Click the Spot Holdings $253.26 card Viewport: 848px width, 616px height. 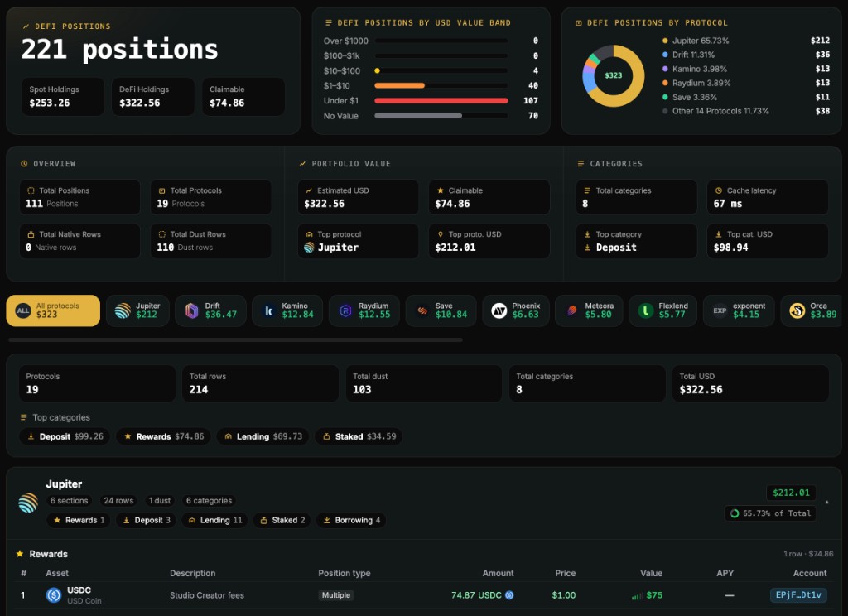coord(63,96)
